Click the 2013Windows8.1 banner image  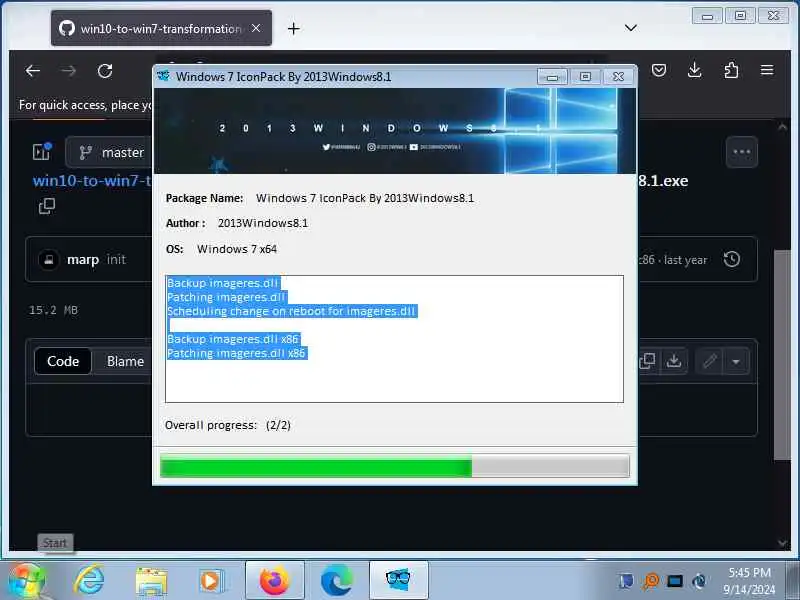click(x=395, y=131)
